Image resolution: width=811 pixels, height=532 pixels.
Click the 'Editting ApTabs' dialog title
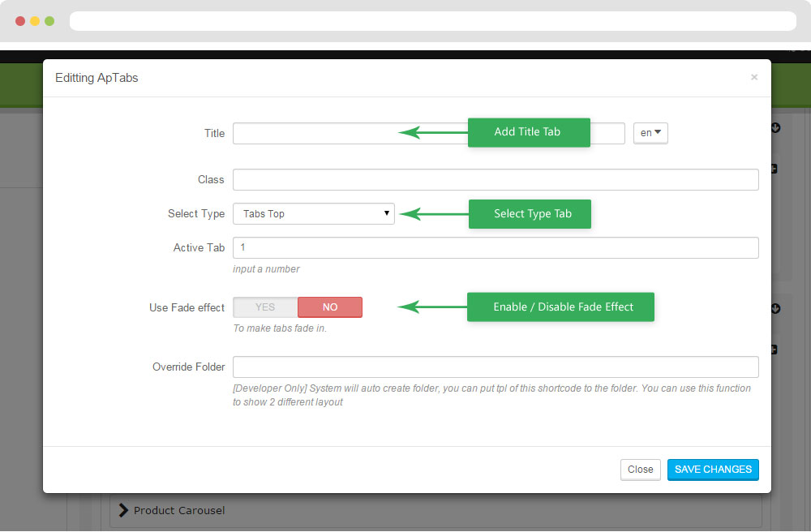(97, 78)
